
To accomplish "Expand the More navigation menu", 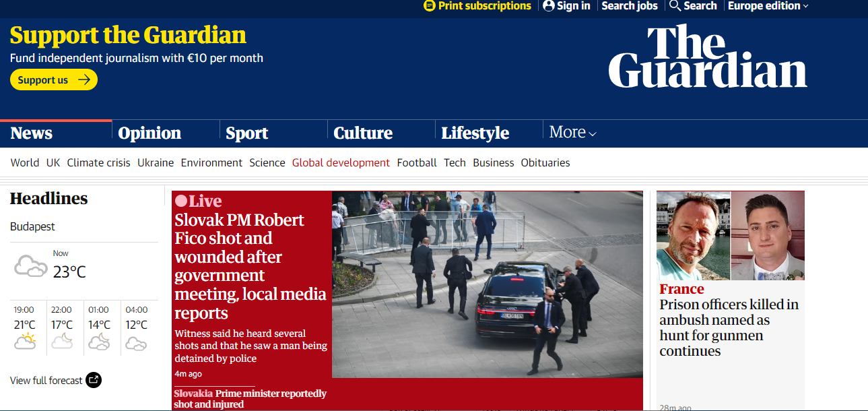I will pyautogui.click(x=572, y=133).
